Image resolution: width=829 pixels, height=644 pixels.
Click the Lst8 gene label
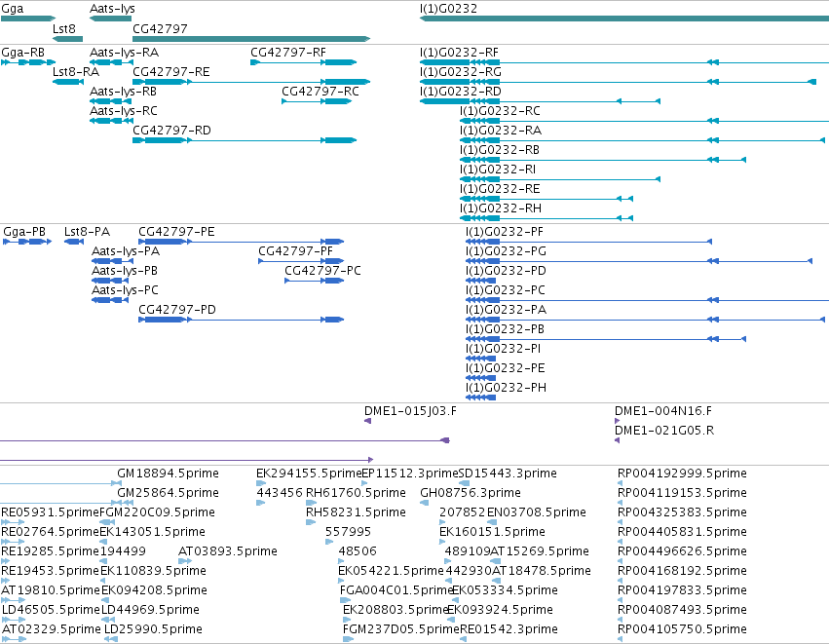pos(64,28)
